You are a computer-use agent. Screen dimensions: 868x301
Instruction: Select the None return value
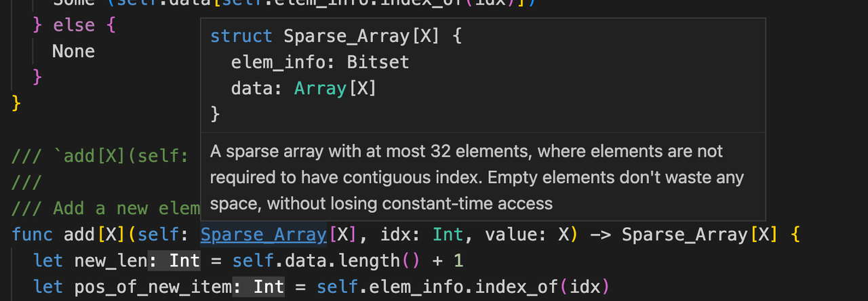(x=73, y=52)
